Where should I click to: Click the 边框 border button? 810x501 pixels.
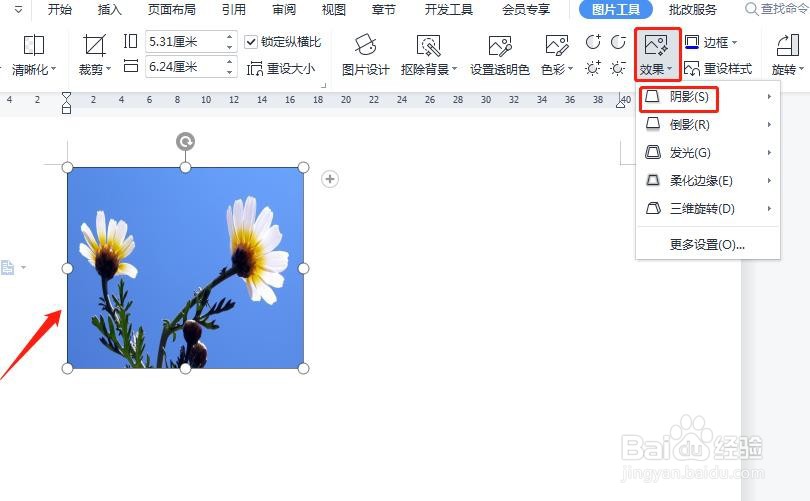(x=710, y=42)
